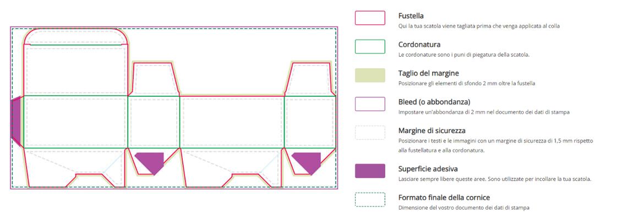Click the Superficie adesiva heading

tap(428, 169)
